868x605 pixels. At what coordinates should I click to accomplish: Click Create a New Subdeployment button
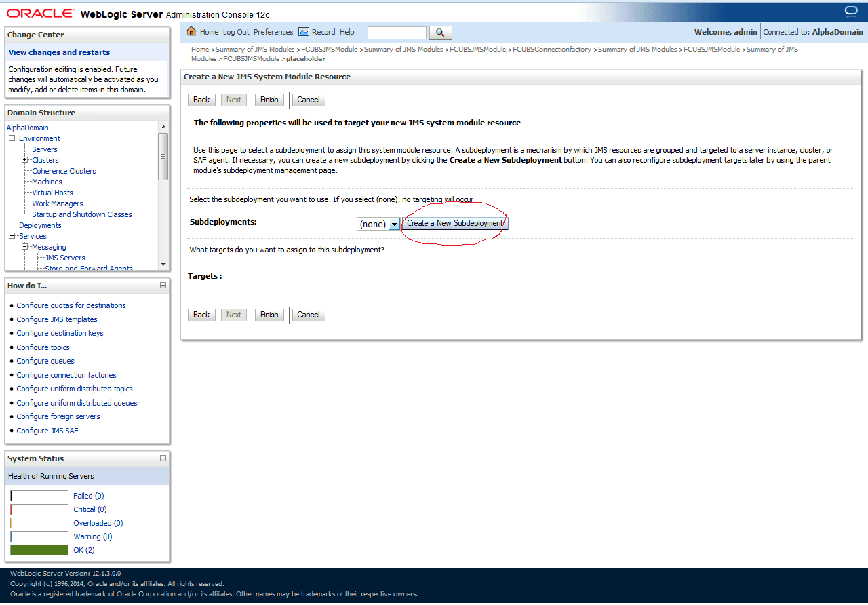pyautogui.click(x=455, y=223)
